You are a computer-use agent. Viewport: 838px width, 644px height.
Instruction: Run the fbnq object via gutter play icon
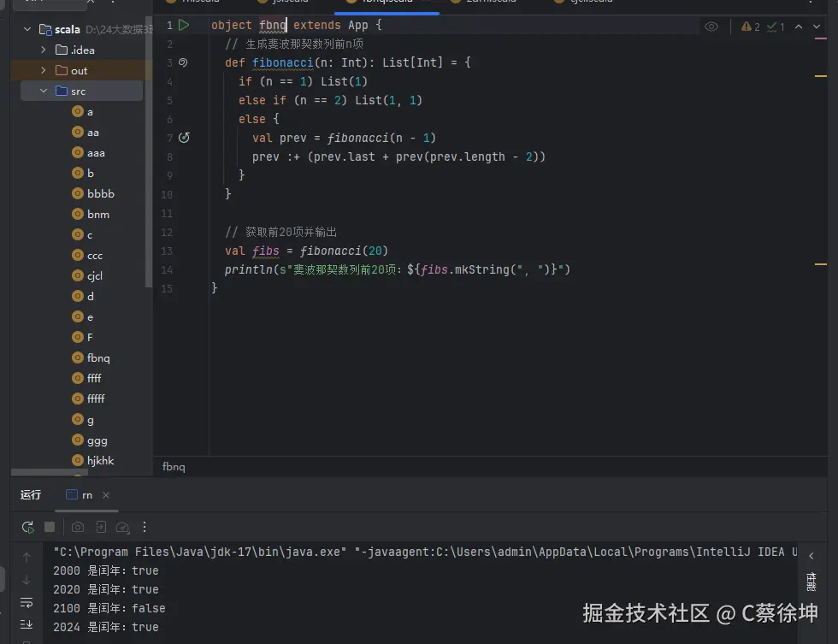pos(185,25)
